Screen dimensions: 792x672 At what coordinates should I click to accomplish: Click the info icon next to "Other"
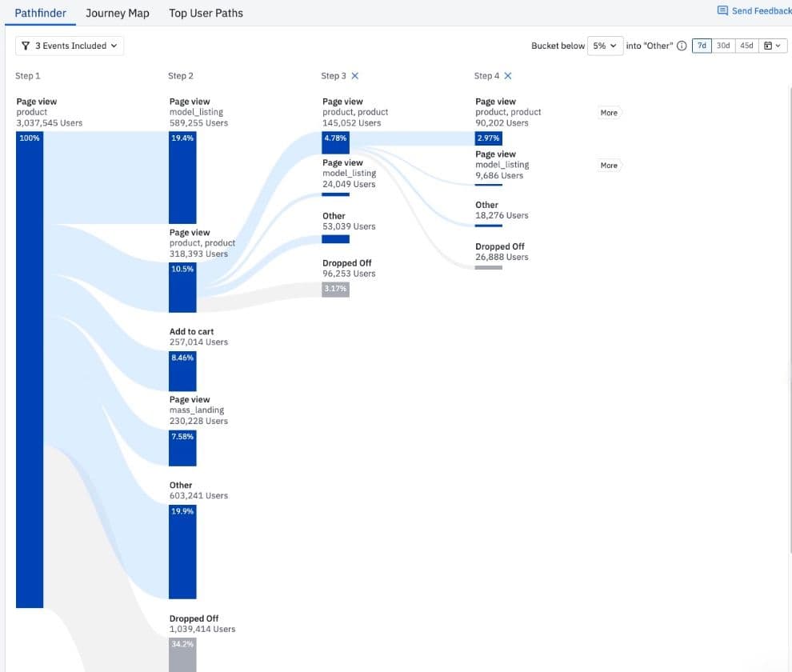(682, 46)
